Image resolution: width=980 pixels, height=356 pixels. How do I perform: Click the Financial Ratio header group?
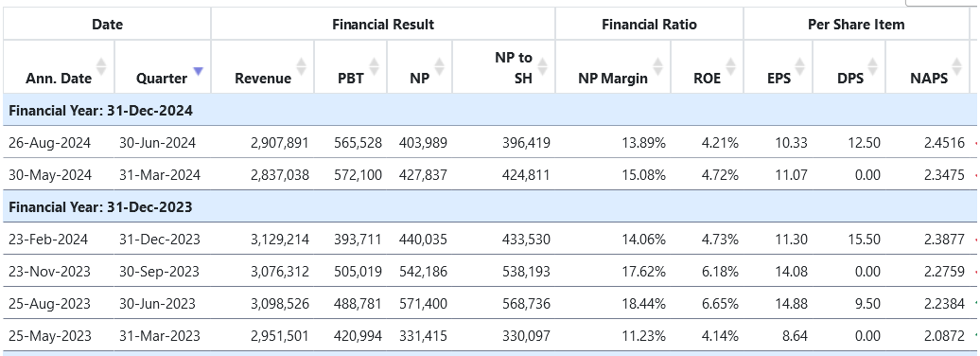(x=649, y=25)
